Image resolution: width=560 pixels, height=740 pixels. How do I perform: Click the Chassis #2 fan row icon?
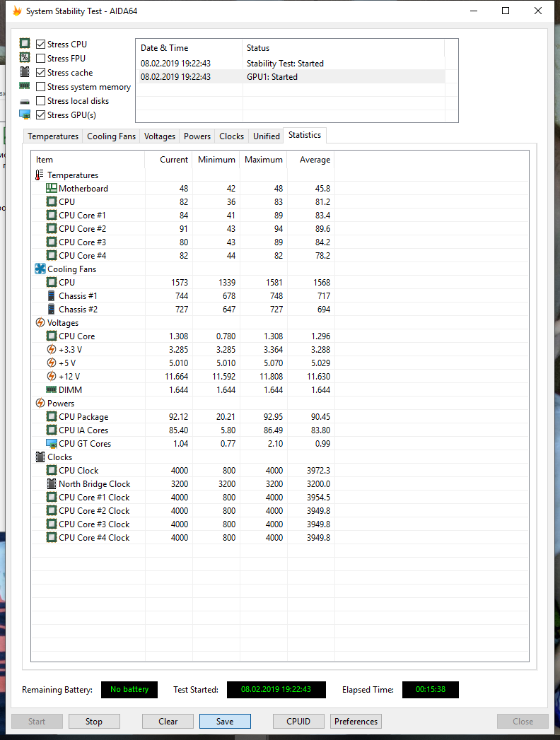(x=51, y=309)
